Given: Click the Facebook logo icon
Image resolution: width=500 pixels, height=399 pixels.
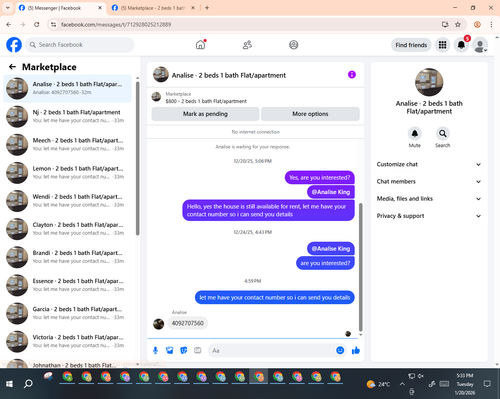Looking at the screenshot, I should [x=14, y=45].
